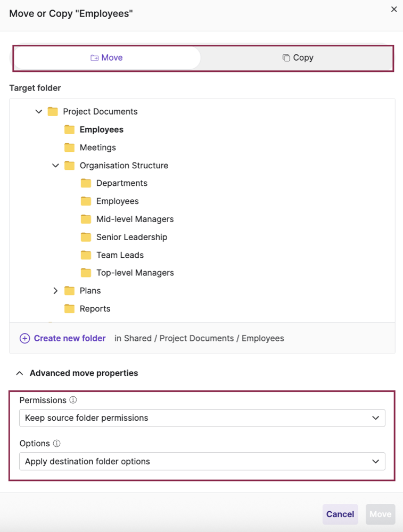Click the Options info icon
Image resolution: width=403 pixels, height=532 pixels.
point(56,444)
